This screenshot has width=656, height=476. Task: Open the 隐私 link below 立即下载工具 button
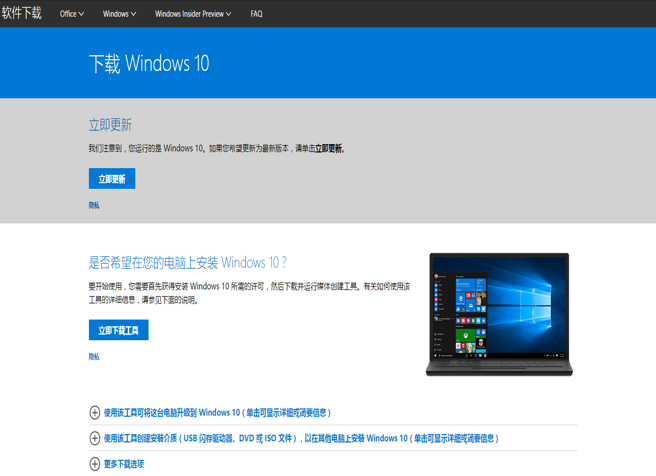(94, 356)
